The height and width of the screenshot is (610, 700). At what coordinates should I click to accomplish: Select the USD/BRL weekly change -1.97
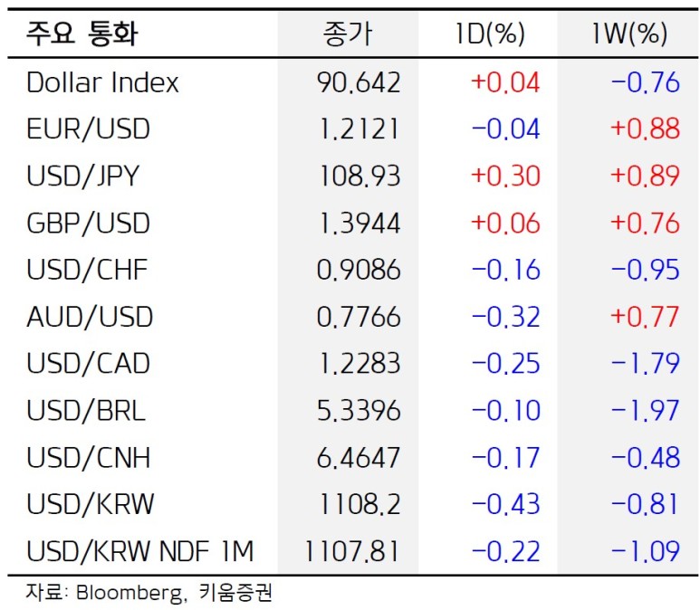click(x=645, y=410)
